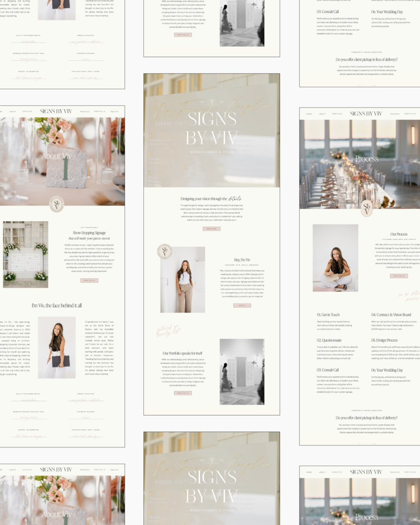Image resolution: width=420 pixels, height=525 pixels.
Task: Click SIGNS BY VIV logo above round-badge About Viv hero
Action: pos(56,111)
